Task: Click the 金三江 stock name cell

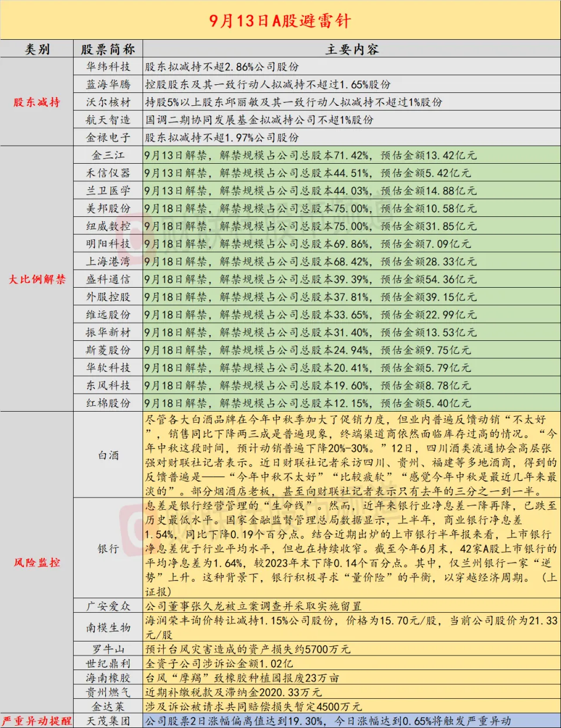Action: pos(108,156)
